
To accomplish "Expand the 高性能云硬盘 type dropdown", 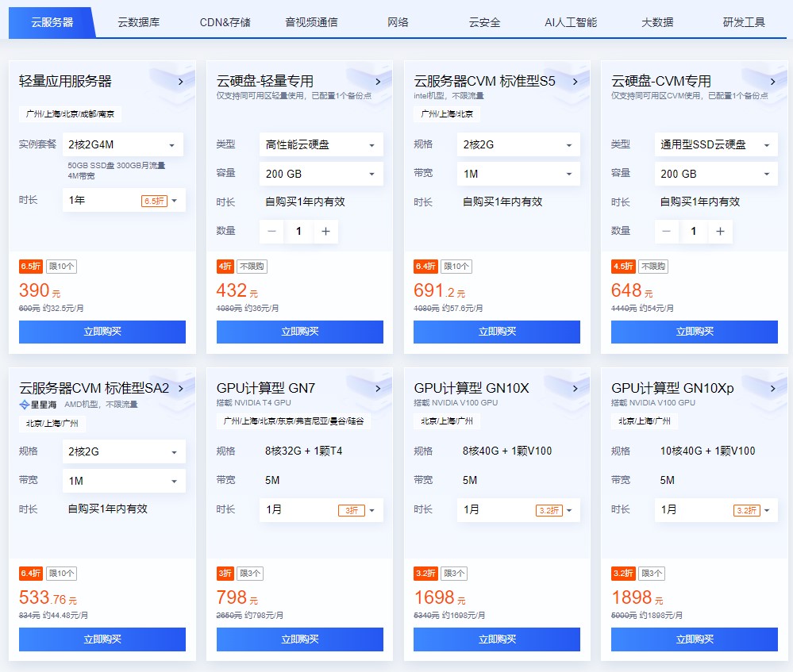I will [x=321, y=144].
